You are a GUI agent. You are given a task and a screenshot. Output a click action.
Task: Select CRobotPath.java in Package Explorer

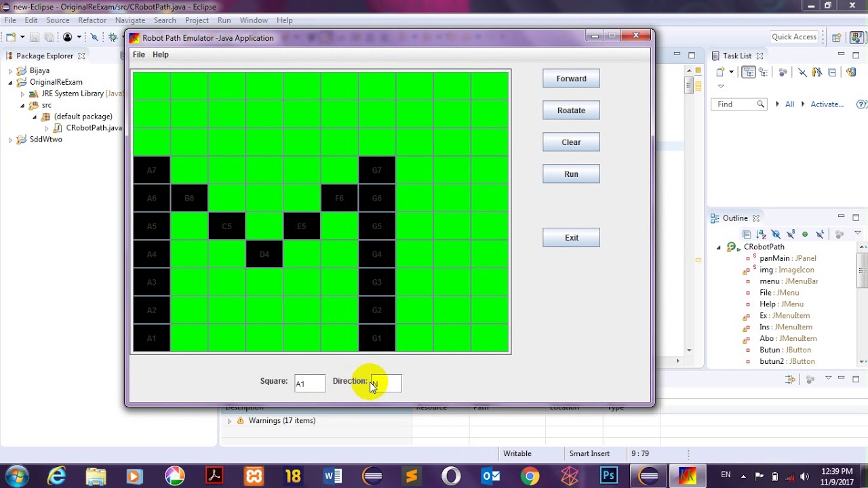point(88,127)
